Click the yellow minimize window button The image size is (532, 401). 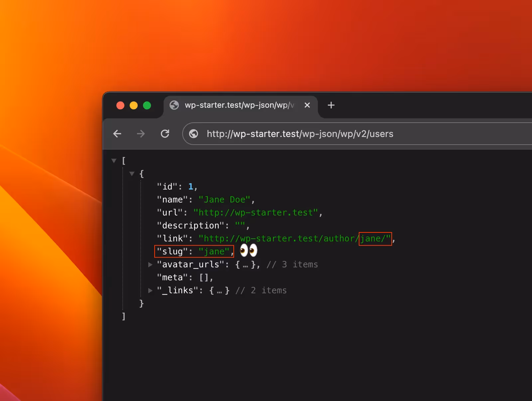(134, 105)
